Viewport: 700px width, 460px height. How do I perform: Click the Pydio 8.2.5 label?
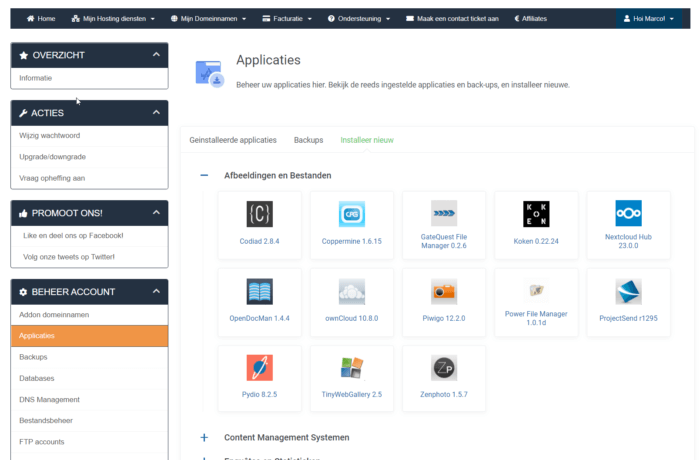[x=259, y=394]
